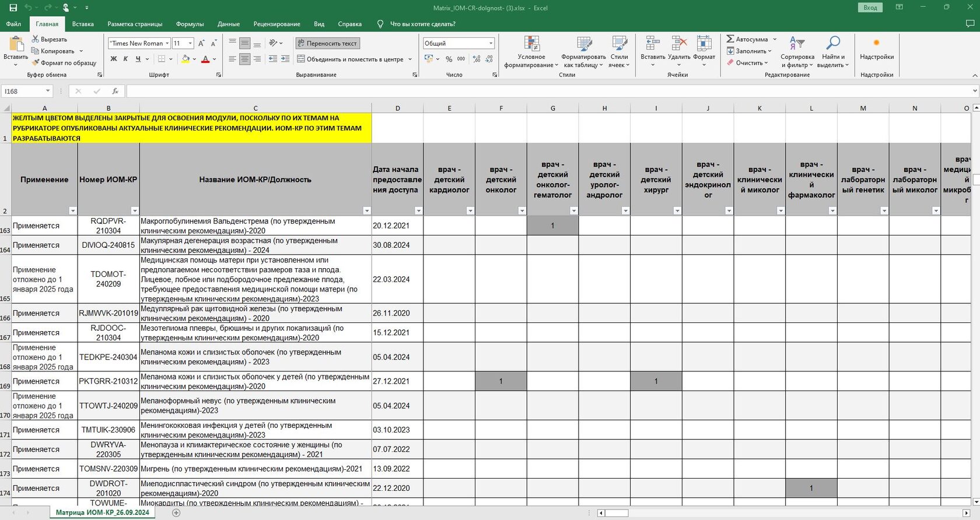
Task: Increase font size icon
Action: pyautogui.click(x=201, y=43)
